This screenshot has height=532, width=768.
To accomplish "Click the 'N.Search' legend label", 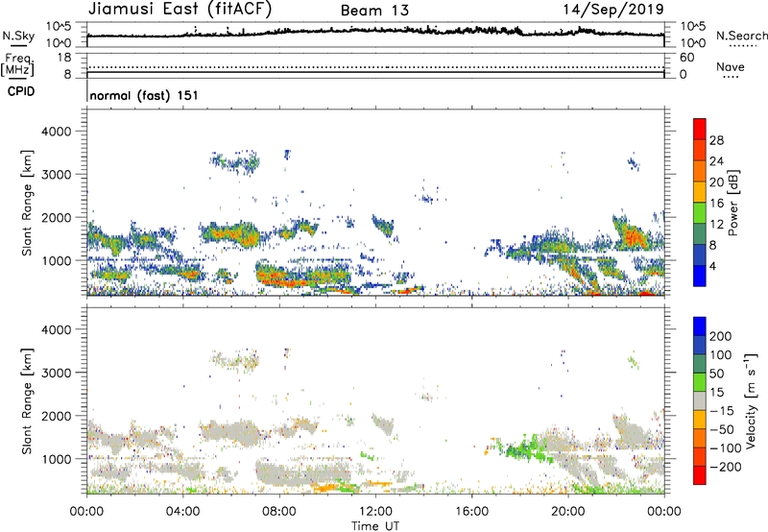I will [741, 36].
